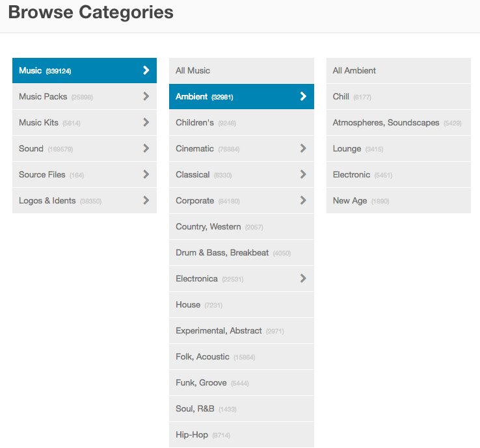Expand the Cinematic subcategory chevron

tap(303, 148)
